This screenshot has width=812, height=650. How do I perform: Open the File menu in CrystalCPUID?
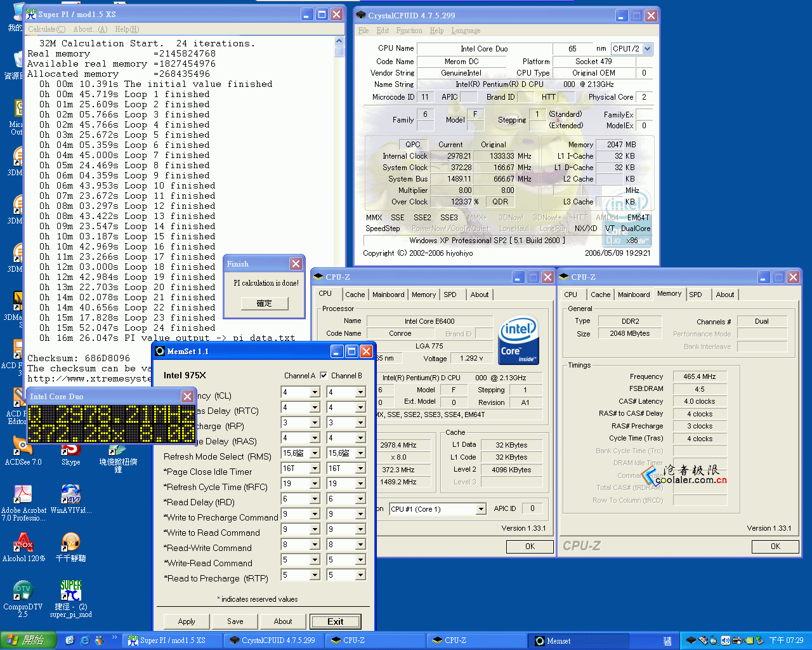[x=363, y=30]
